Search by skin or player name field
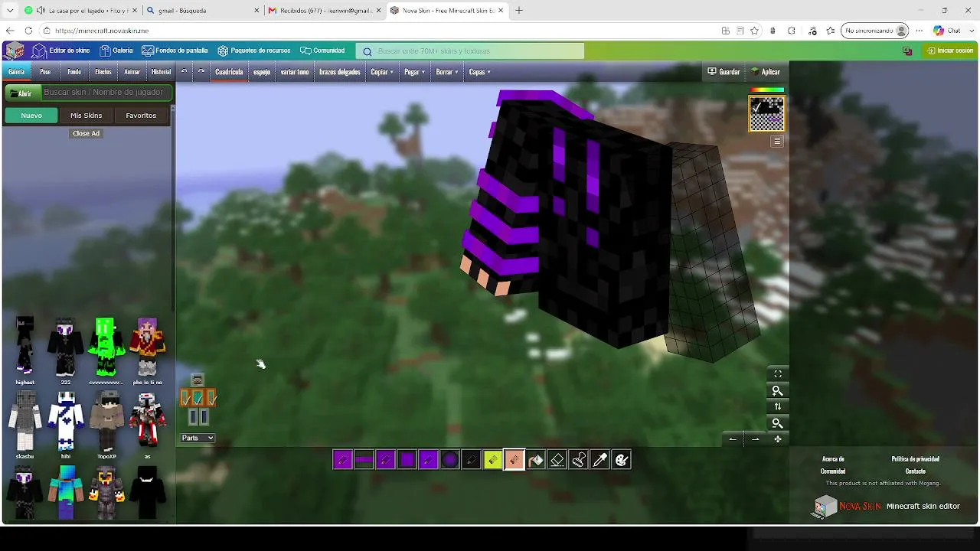 [x=106, y=93]
